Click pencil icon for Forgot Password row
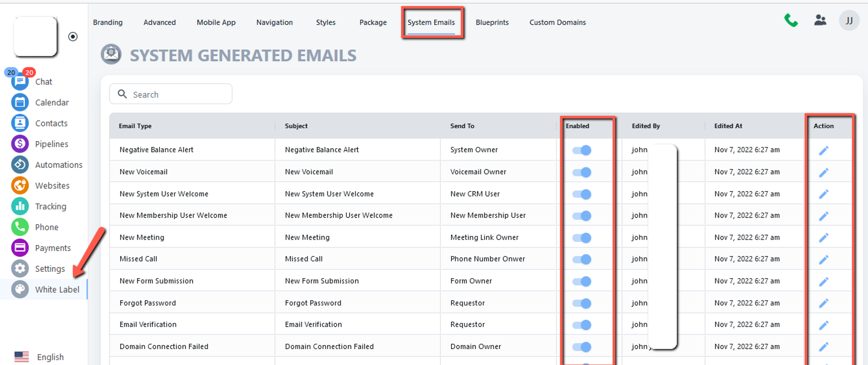Screen dimensions: 868x365 click(823, 303)
